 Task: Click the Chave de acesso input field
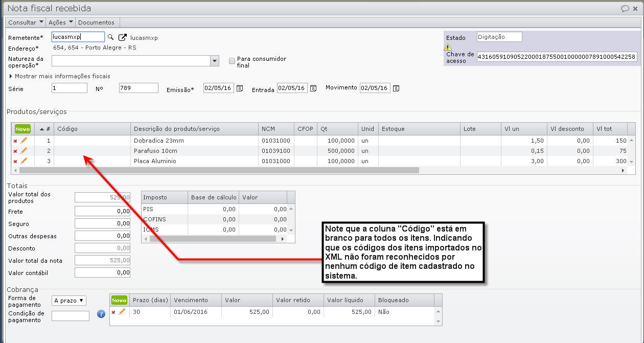point(555,56)
